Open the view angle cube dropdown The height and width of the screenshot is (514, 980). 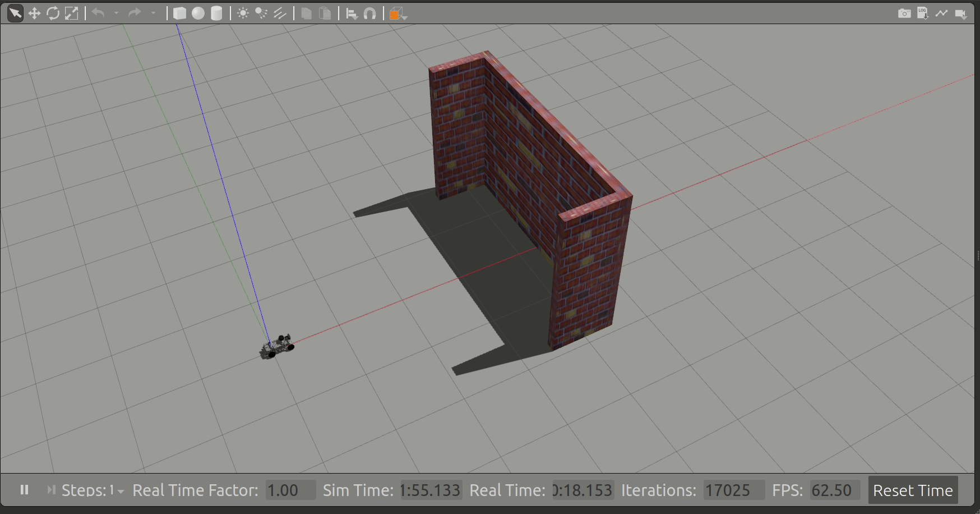pyautogui.click(x=398, y=13)
